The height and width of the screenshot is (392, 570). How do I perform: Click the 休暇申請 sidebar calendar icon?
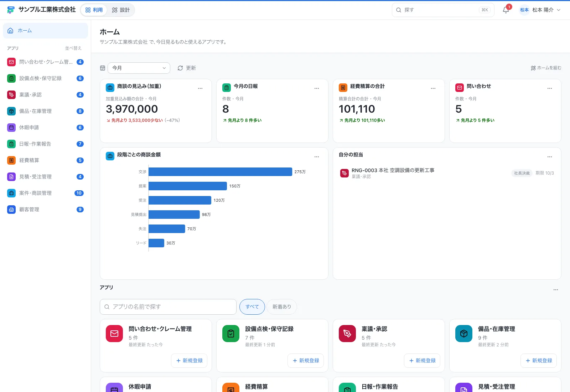click(11, 128)
